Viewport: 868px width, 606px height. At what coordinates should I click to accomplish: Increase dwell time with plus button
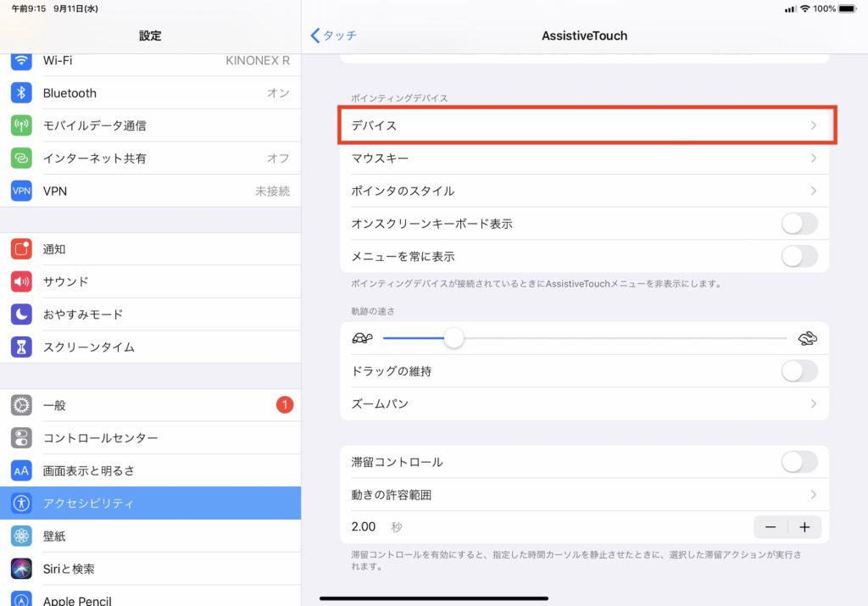click(804, 527)
